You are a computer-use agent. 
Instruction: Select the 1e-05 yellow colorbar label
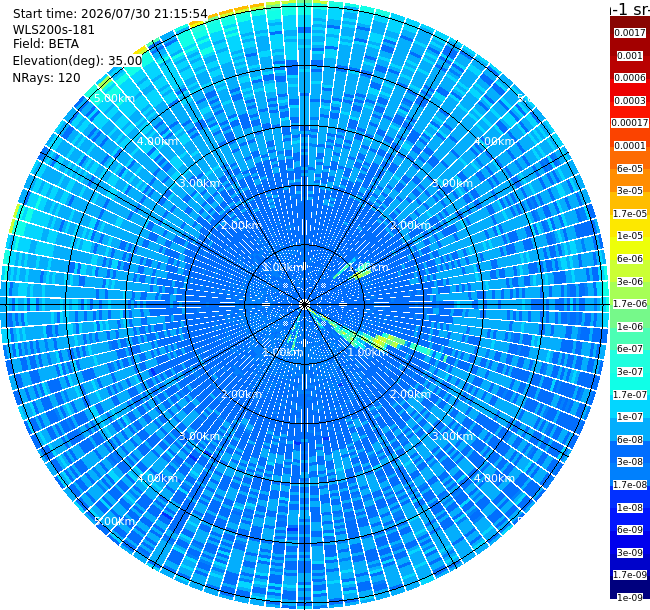[x=630, y=236]
